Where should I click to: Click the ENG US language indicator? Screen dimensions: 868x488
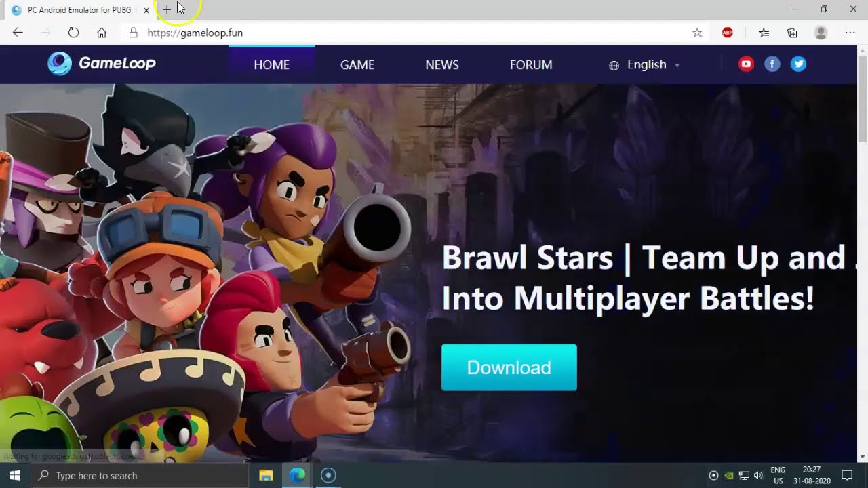(x=778, y=475)
